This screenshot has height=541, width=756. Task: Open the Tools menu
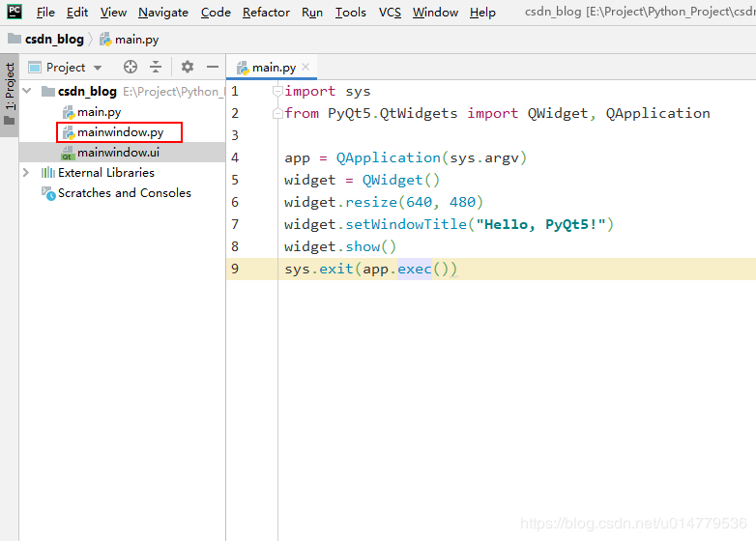pyautogui.click(x=351, y=12)
